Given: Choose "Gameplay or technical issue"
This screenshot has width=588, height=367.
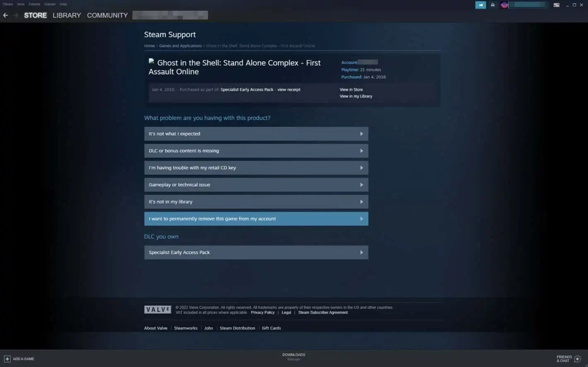Looking at the screenshot, I should coord(256,185).
